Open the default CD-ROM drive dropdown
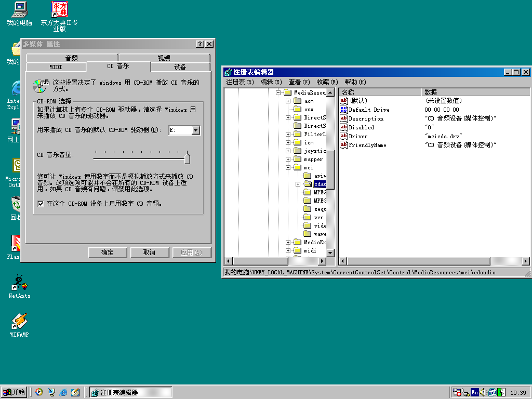Image resolution: width=532 pixels, height=399 pixels. (195, 130)
